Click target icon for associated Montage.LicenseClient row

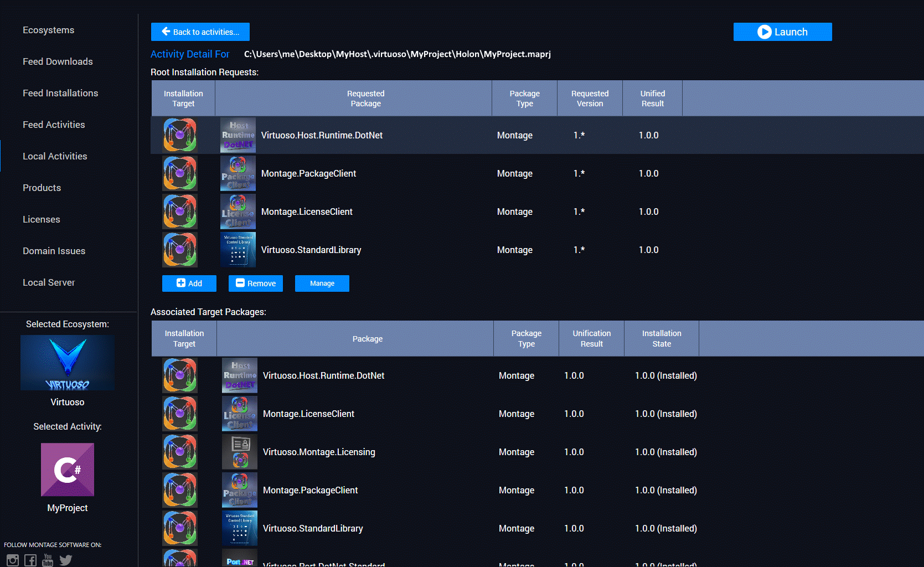click(x=180, y=414)
